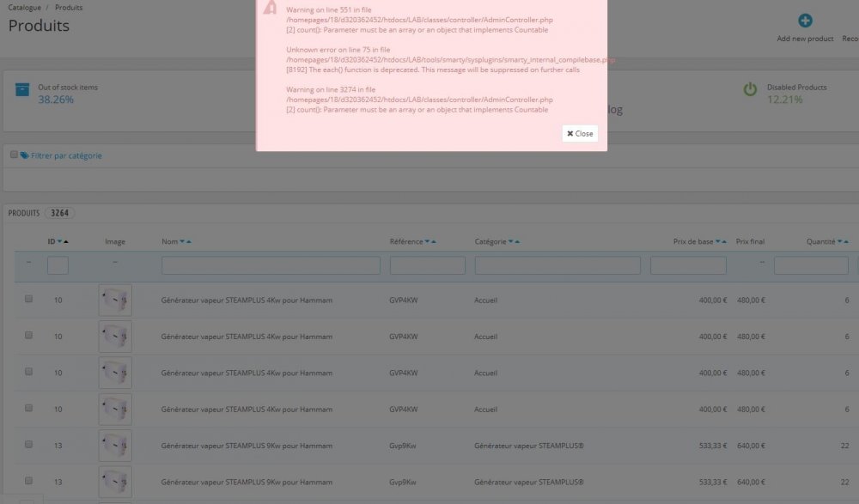
Task: Sort ID column ascending arrow
Action: (66, 241)
